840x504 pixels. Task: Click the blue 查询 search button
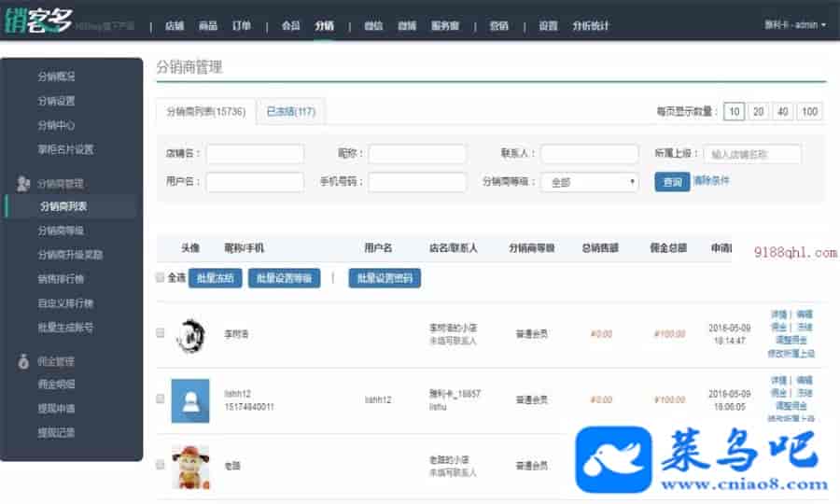[x=671, y=182]
